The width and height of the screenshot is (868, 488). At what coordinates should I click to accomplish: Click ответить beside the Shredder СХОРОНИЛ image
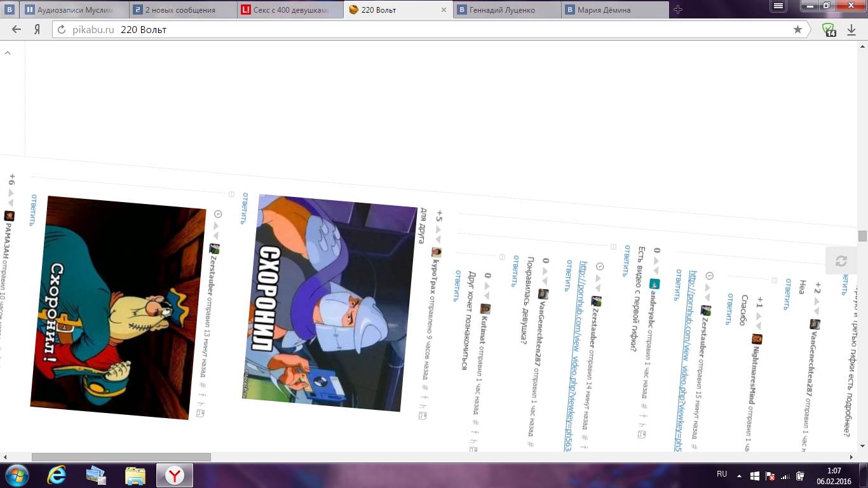pyautogui.click(x=243, y=209)
